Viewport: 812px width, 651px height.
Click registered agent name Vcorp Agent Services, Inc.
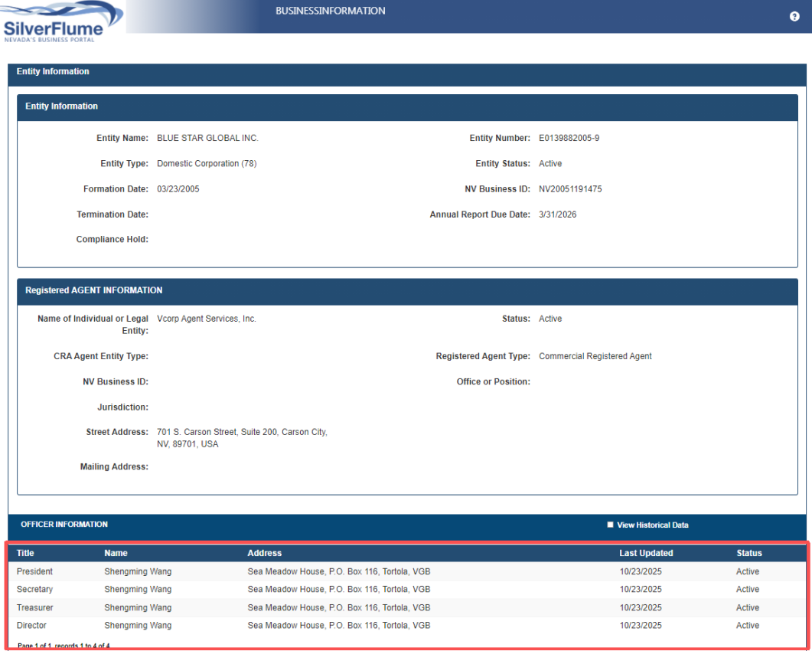tap(206, 319)
